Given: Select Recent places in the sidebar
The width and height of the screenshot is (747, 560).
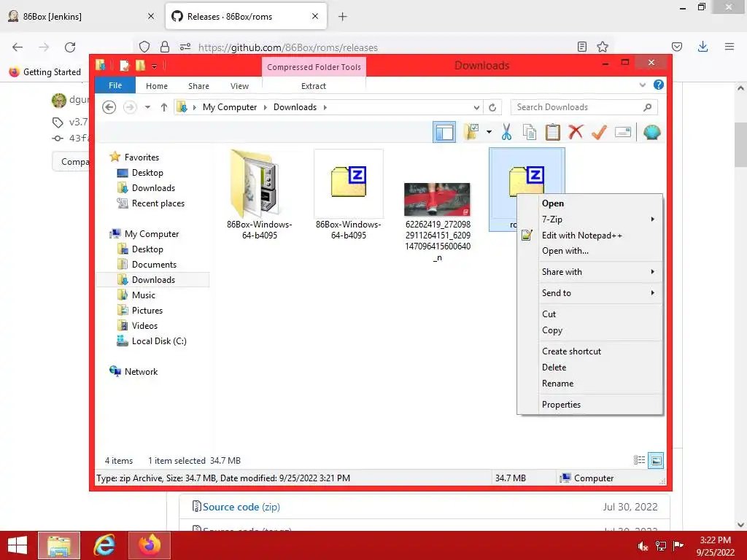Looking at the screenshot, I should click(x=158, y=203).
